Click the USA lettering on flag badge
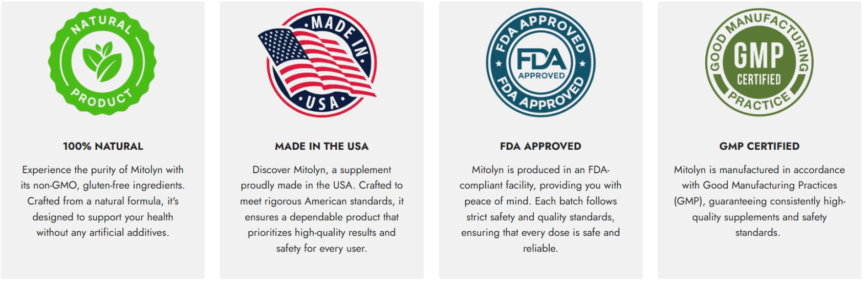868x285 pixels. point(322,103)
